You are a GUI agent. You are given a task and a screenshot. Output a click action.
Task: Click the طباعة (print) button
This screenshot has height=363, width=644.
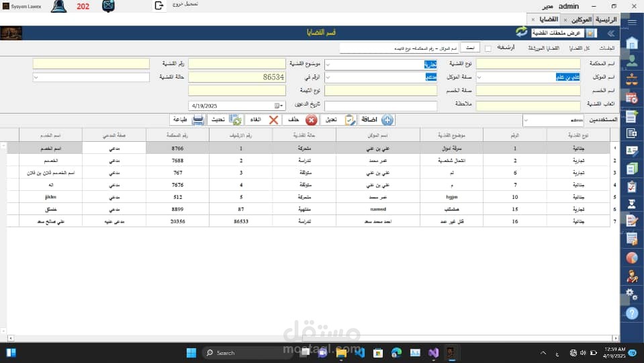point(187,120)
